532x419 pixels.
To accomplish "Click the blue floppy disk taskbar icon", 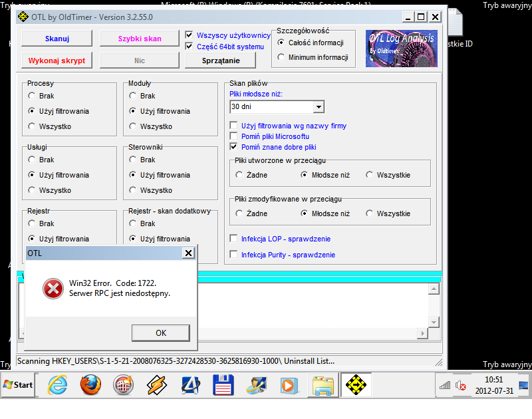I will click(x=223, y=384).
